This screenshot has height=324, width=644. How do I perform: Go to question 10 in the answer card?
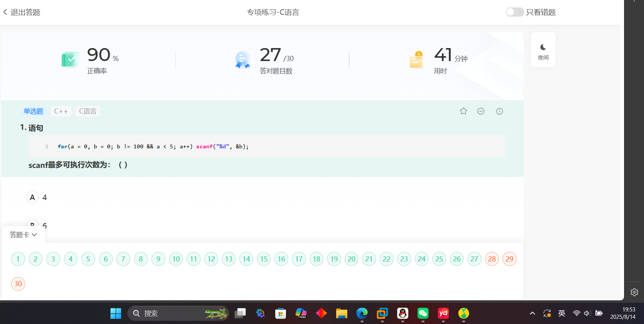pyautogui.click(x=176, y=259)
